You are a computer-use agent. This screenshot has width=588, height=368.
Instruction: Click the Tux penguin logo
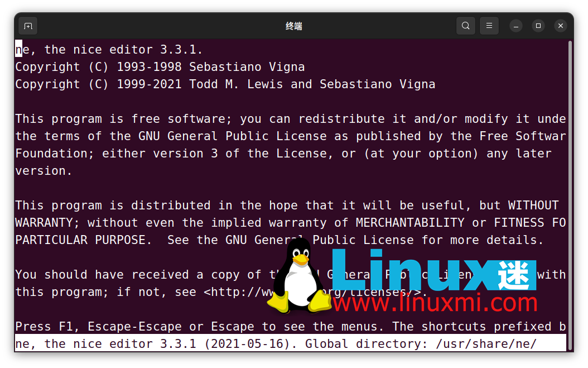(300, 275)
